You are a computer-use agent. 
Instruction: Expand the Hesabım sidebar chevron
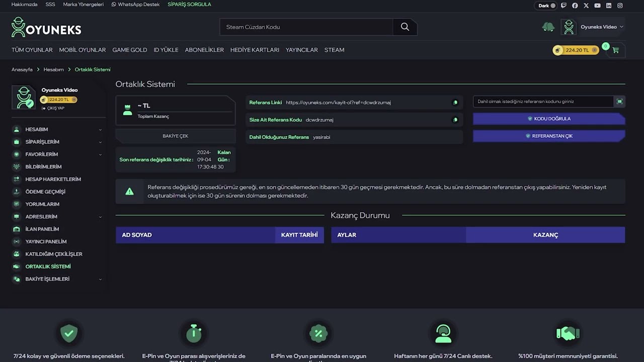100,130
